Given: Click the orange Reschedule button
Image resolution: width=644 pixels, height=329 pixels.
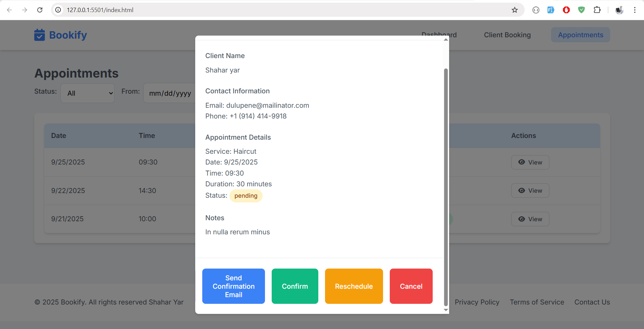Looking at the screenshot, I should (354, 286).
